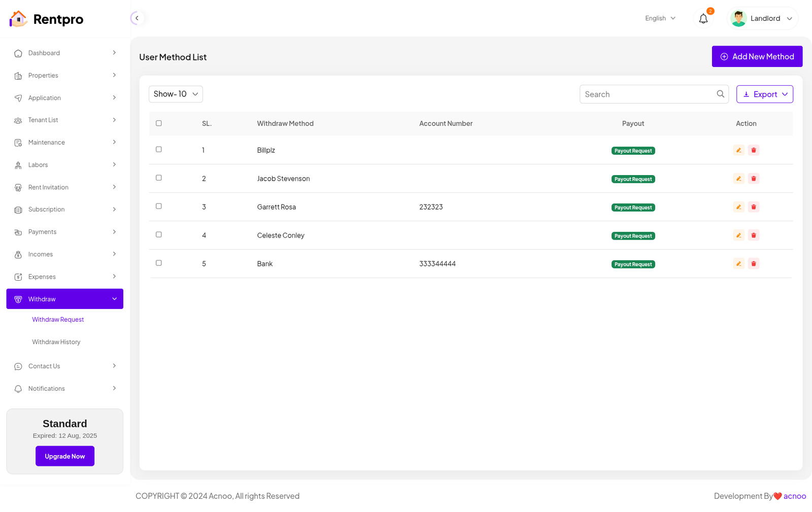812x512 pixels.
Task: Check the checkbox for Billplz row
Action: [159, 150]
